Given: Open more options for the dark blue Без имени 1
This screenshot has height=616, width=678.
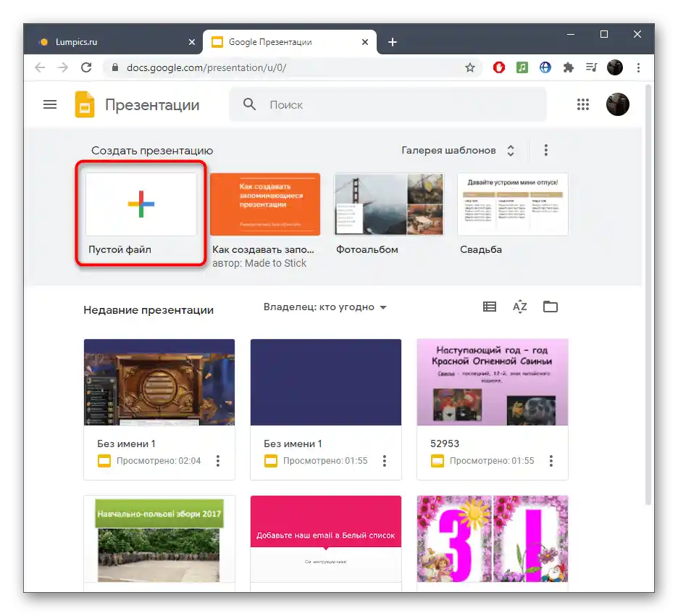Looking at the screenshot, I should coord(385,461).
